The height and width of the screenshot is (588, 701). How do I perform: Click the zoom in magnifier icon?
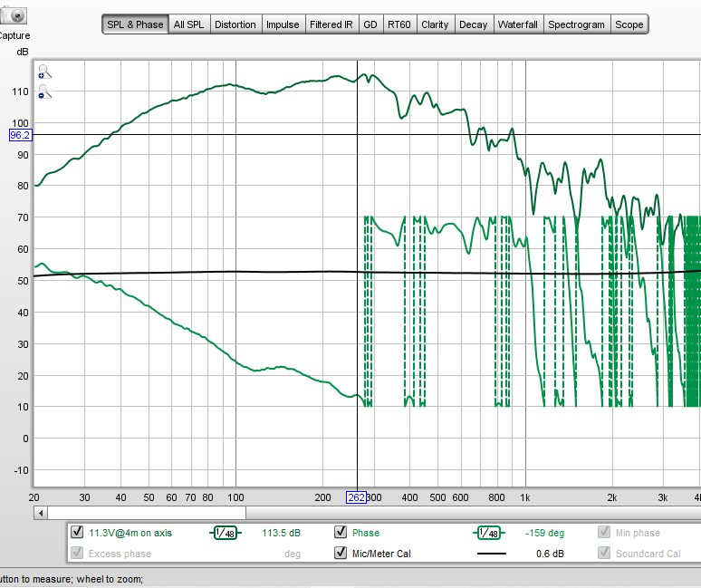[44, 72]
